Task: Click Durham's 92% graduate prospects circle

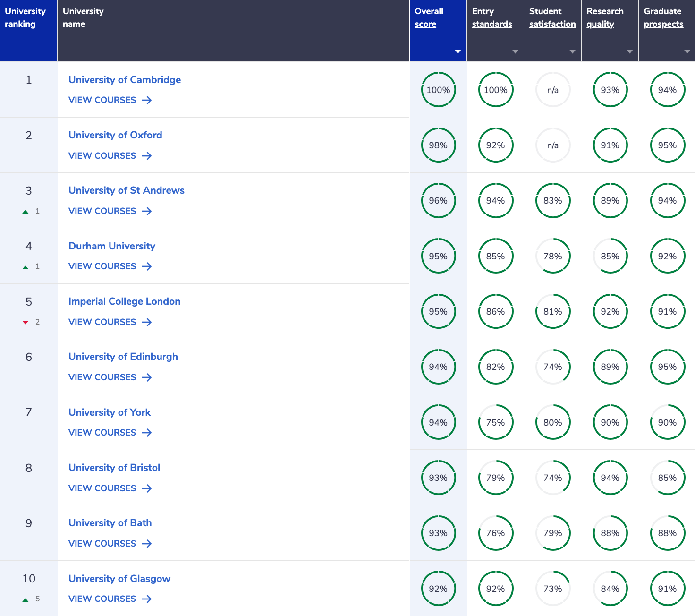Action: click(668, 256)
